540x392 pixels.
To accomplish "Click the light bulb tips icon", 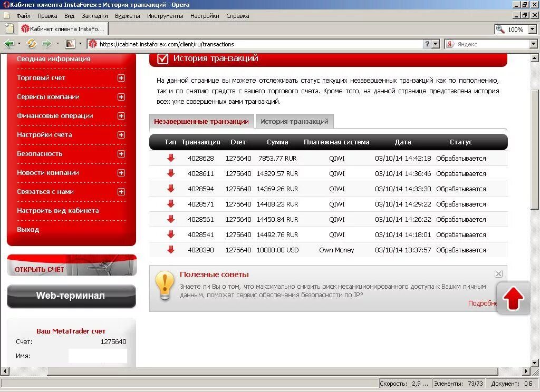I will point(165,286).
